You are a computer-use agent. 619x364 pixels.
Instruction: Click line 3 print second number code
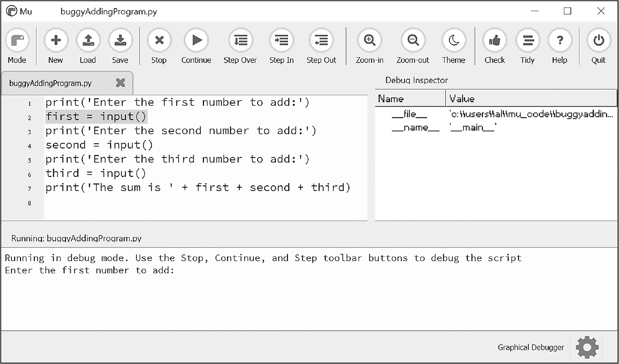(181, 131)
